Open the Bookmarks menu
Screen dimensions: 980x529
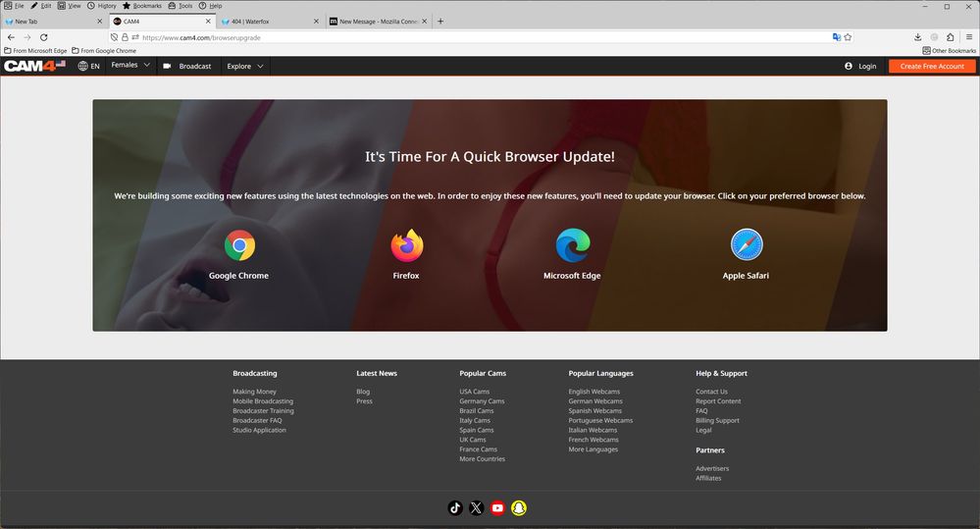(x=142, y=6)
